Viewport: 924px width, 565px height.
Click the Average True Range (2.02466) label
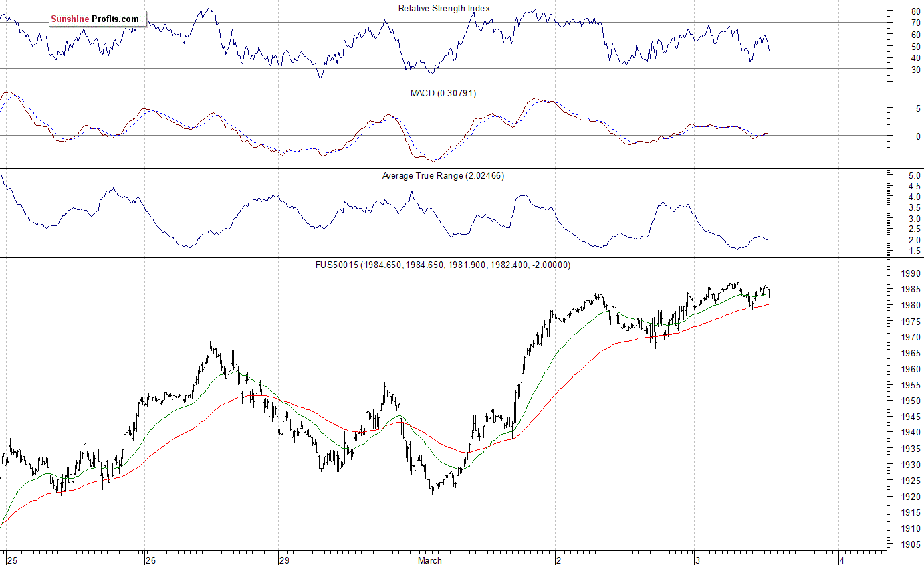pyautogui.click(x=443, y=175)
